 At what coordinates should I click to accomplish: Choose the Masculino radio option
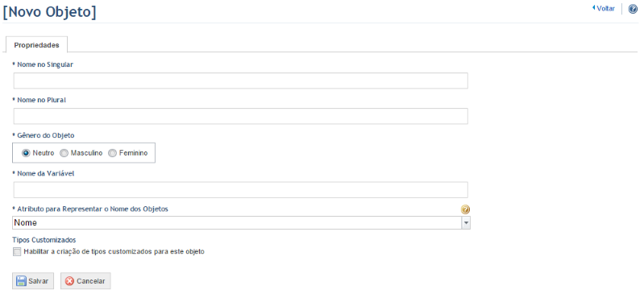click(64, 153)
